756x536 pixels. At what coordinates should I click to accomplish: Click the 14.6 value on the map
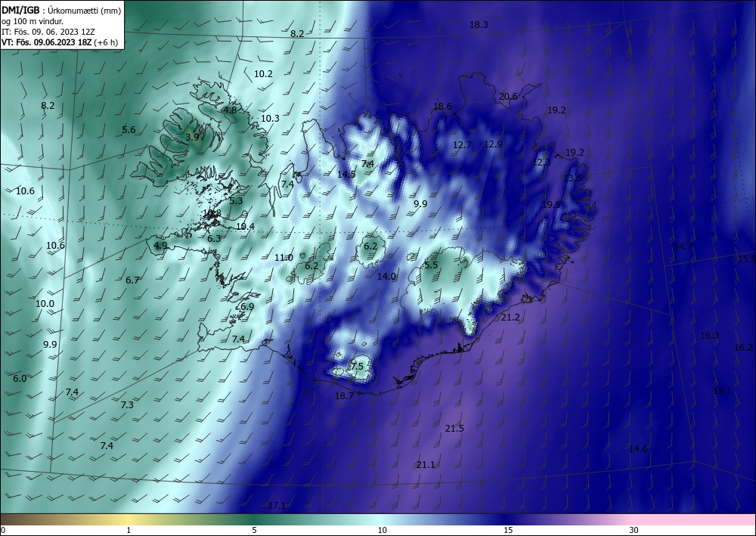pyautogui.click(x=638, y=449)
